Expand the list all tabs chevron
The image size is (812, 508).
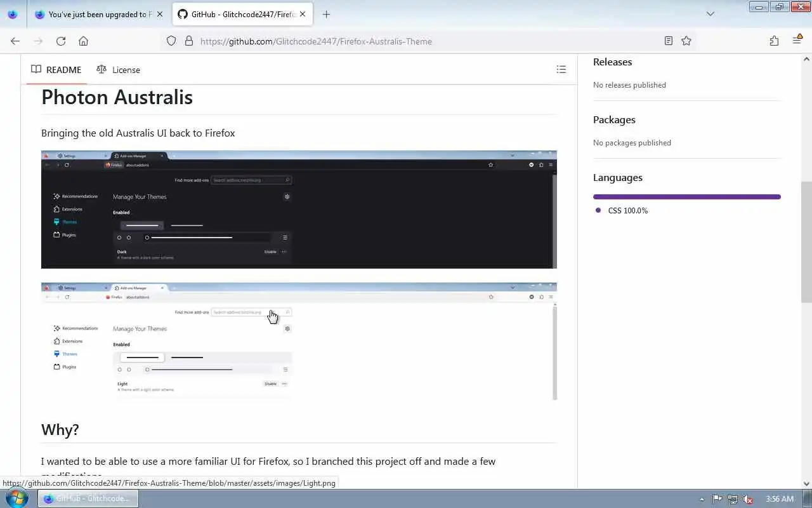pyautogui.click(x=710, y=14)
